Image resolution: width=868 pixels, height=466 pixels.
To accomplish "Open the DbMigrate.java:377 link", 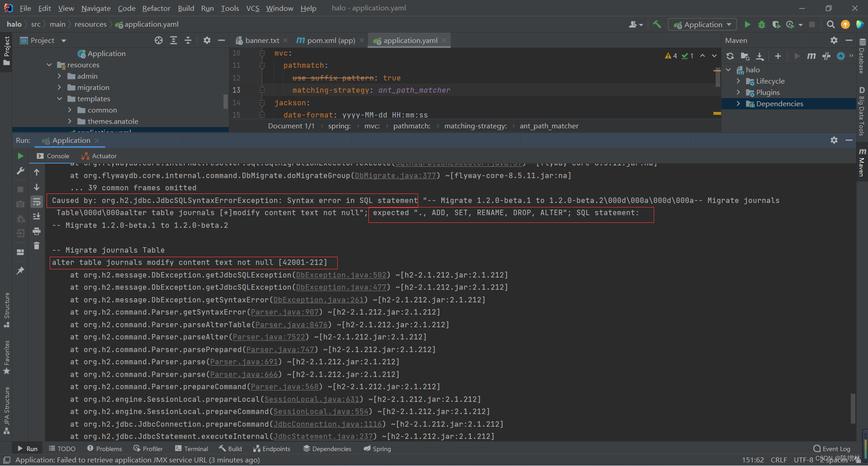I will 396,175.
